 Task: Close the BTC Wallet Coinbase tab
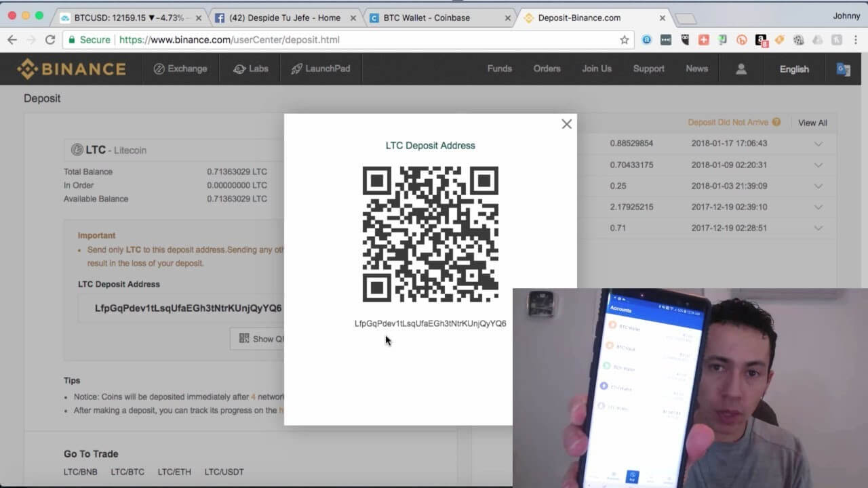click(507, 18)
